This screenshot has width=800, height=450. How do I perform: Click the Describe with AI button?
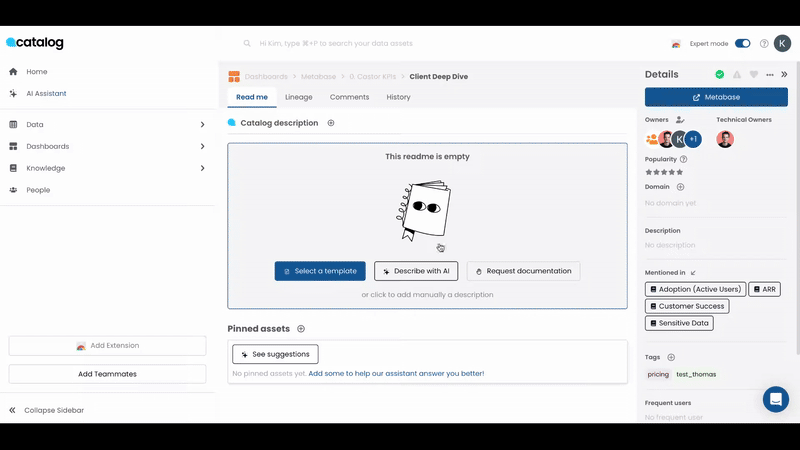415,271
